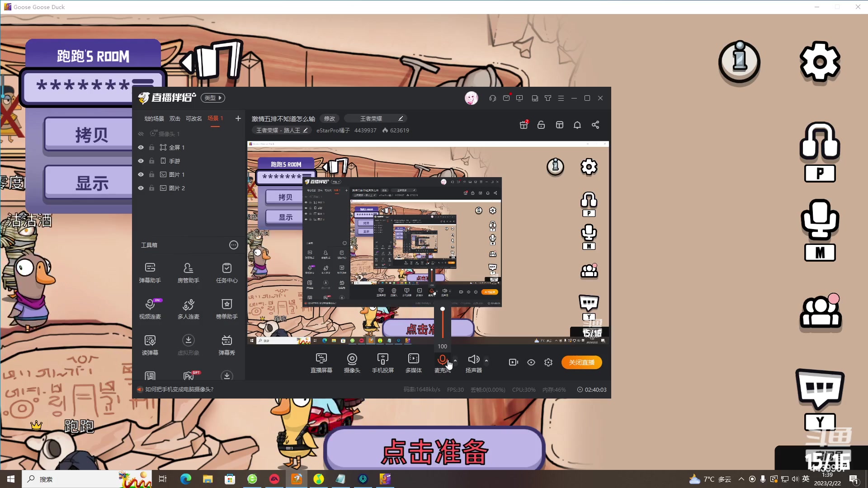Toggle visibility of 图片 2 source
Image resolution: width=868 pixels, height=488 pixels.
tap(141, 188)
